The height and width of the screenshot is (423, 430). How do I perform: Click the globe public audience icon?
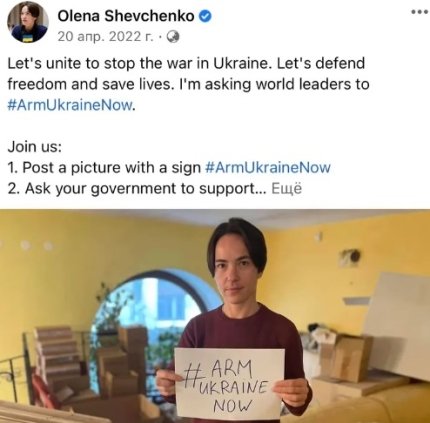[x=173, y=37]
